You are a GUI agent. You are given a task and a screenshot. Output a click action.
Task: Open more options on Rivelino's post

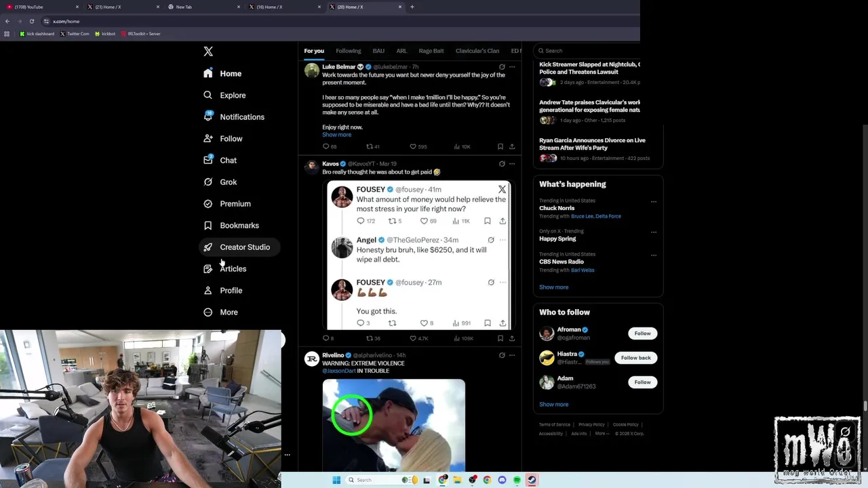pos(512,355)
